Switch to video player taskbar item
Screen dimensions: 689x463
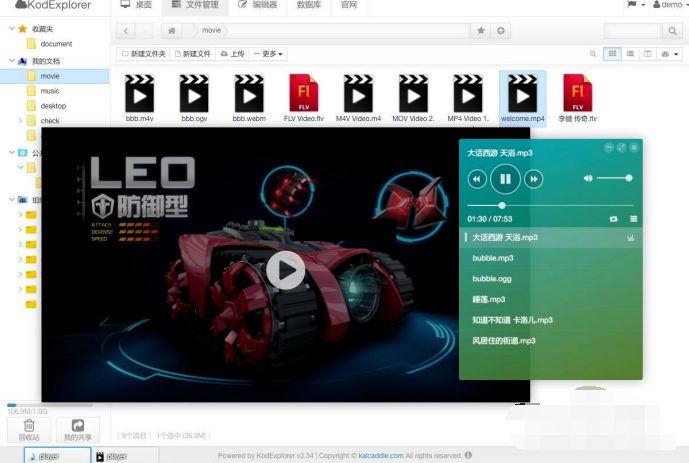(x=125, y=456)
